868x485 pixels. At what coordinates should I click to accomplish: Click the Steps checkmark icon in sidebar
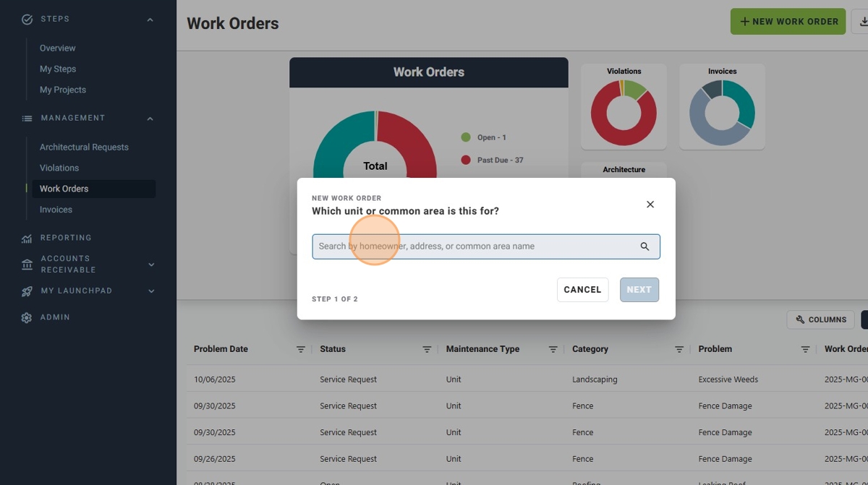(27, 20)
